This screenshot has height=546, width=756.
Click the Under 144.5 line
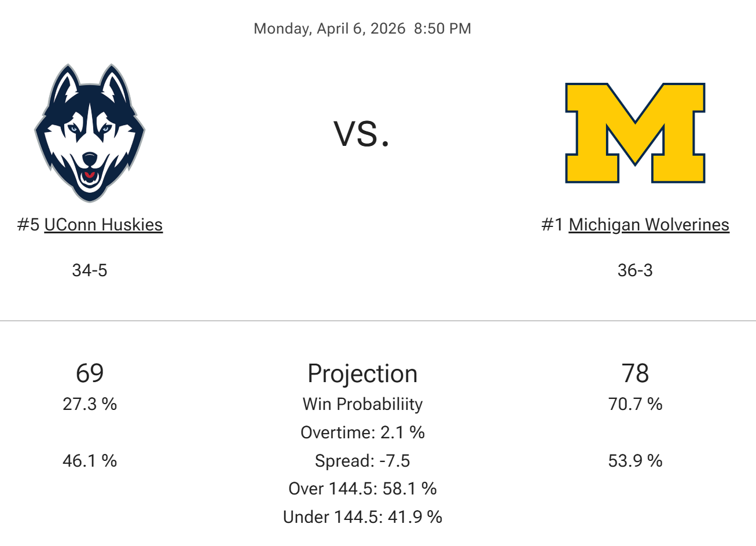tap(362, 516)
